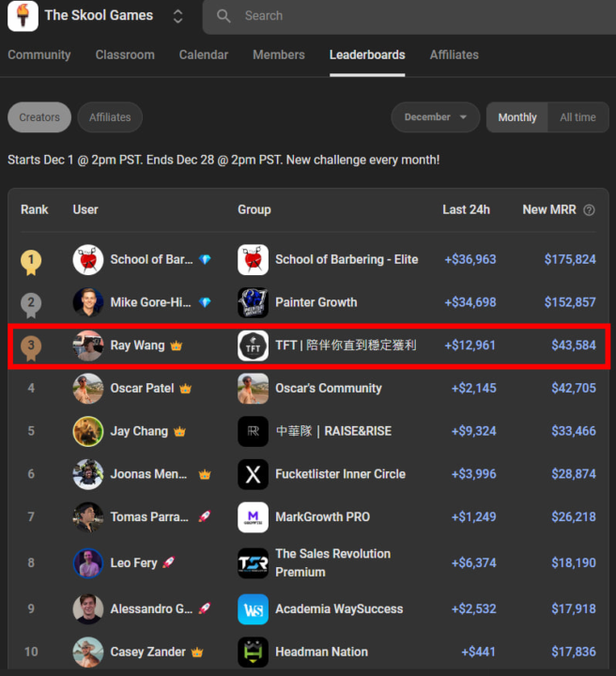Select the Creators filter pill
The height and width of the screenshot is (676, 616).
(x=39, y=117)
